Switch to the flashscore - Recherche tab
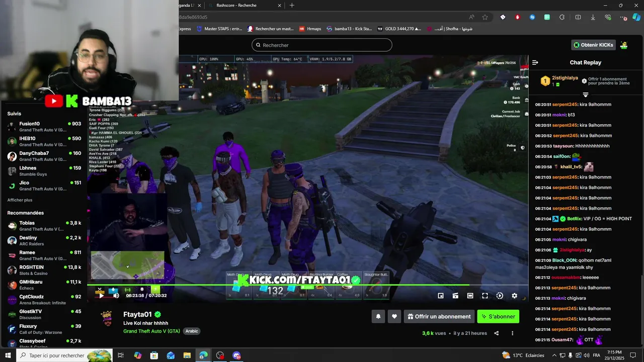 (244, 5)
